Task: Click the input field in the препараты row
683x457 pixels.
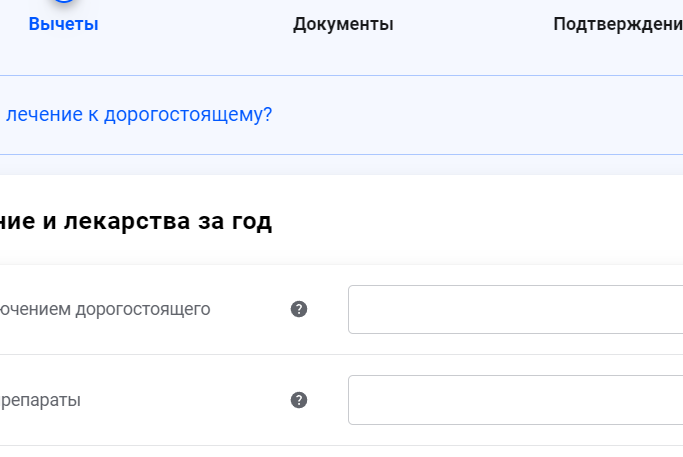Action: [515, 400]
